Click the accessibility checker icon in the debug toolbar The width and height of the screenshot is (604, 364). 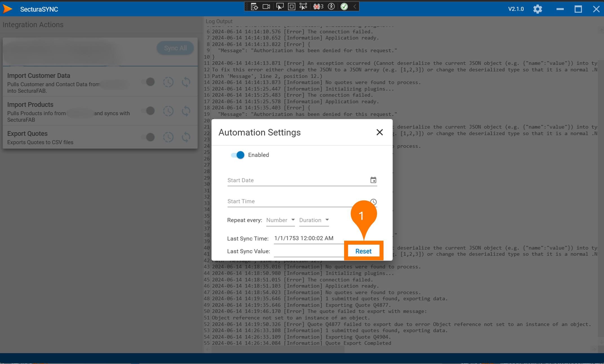(x=331, y=6)
